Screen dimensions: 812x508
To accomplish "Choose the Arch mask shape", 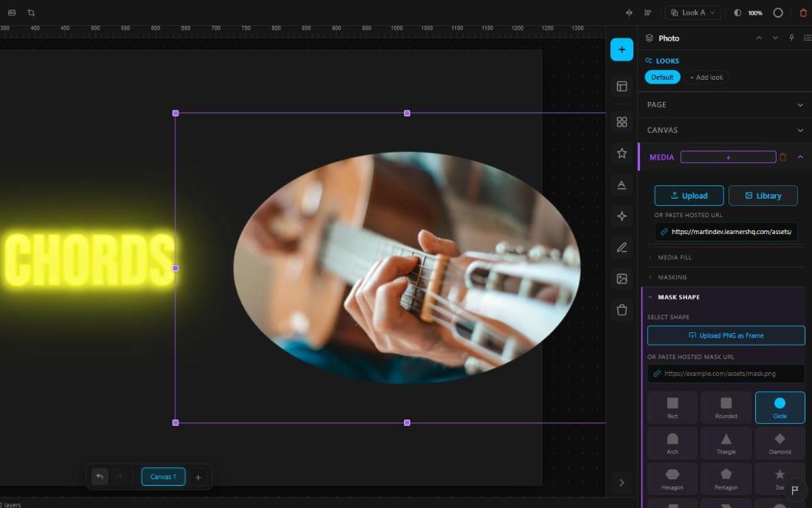I will (672, 443).
